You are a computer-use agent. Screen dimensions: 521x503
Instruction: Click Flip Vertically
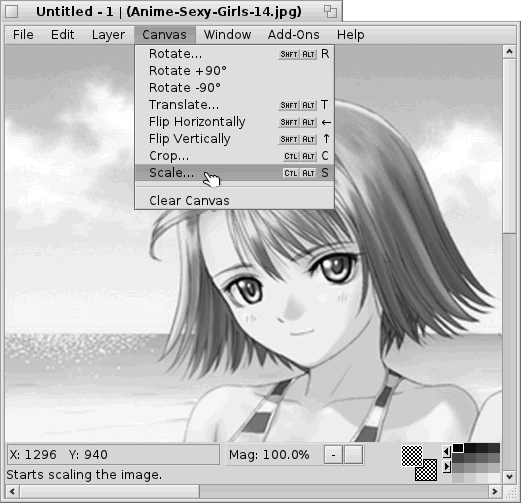pos(234,139)
